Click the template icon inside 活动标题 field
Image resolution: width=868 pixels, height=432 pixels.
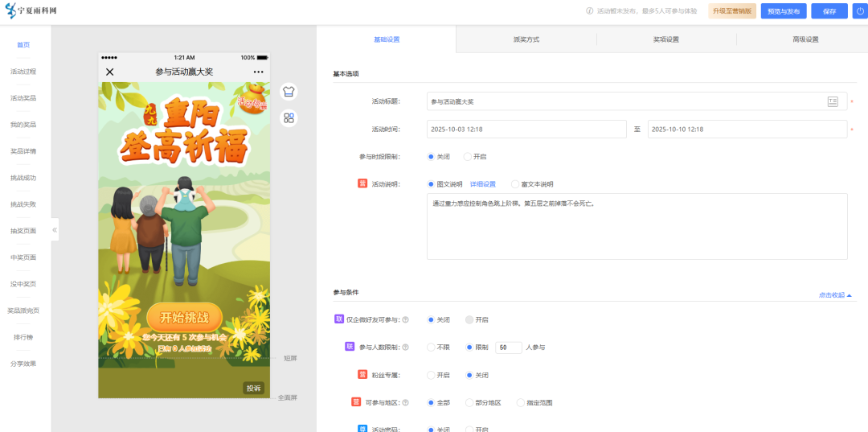(x=833, y=101)
